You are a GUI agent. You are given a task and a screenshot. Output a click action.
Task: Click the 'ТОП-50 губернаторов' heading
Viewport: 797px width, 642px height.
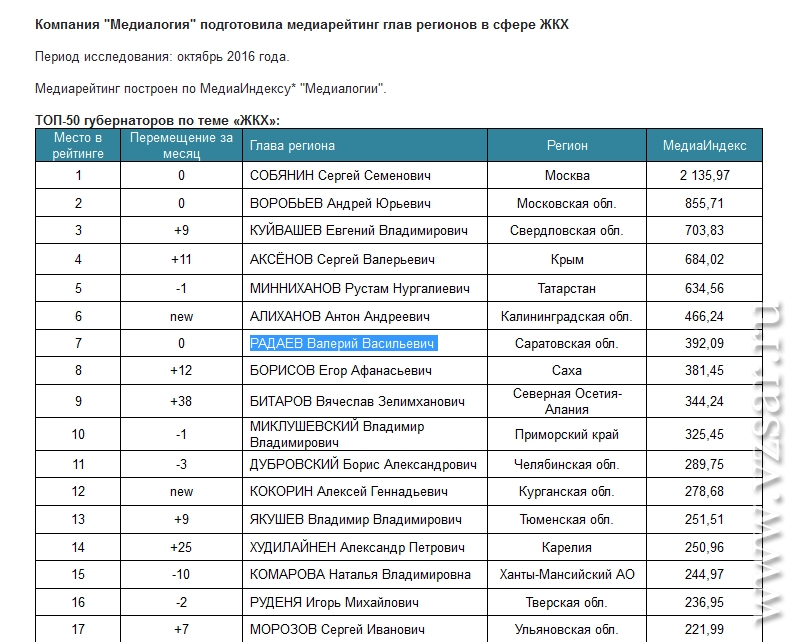point(158,120)
